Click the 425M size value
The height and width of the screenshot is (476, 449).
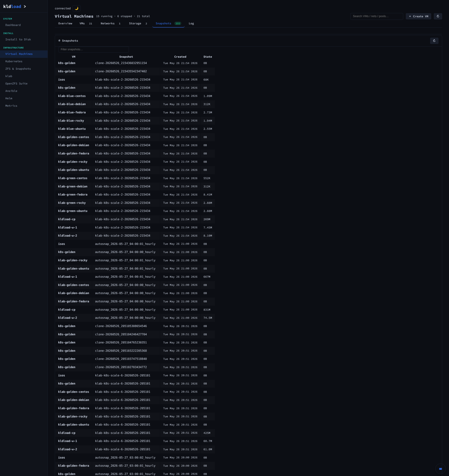(207, 433)
